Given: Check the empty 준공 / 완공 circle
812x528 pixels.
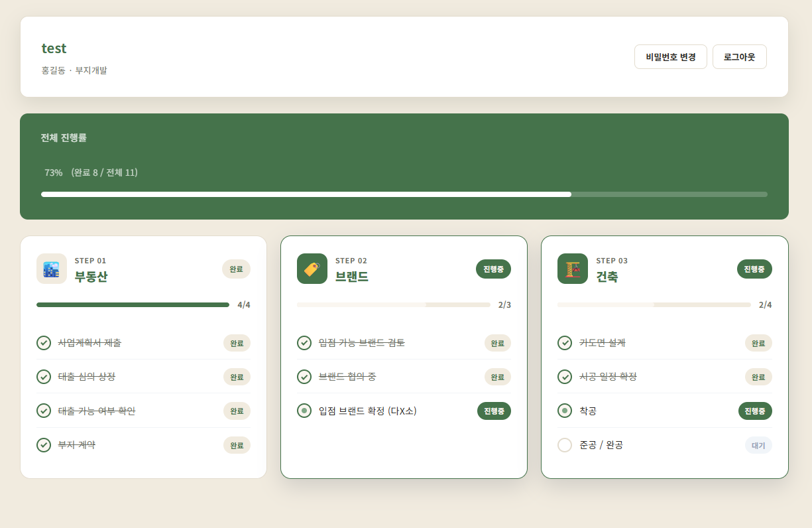Looking at the screenshot, I should click(565, 445).
